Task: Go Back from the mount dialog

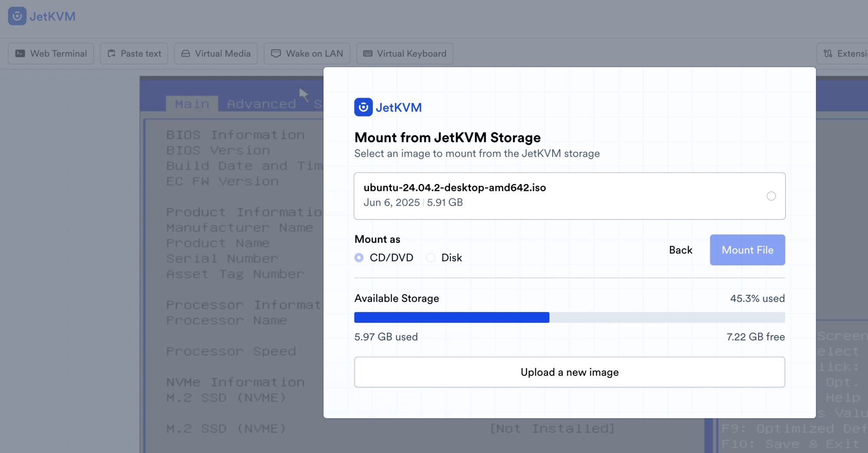Action: coord(681,250)
